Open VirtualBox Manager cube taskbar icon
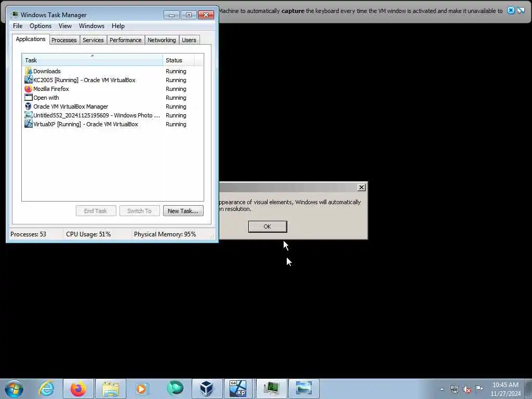Screen dimensions: 532x399 point(206,389)
